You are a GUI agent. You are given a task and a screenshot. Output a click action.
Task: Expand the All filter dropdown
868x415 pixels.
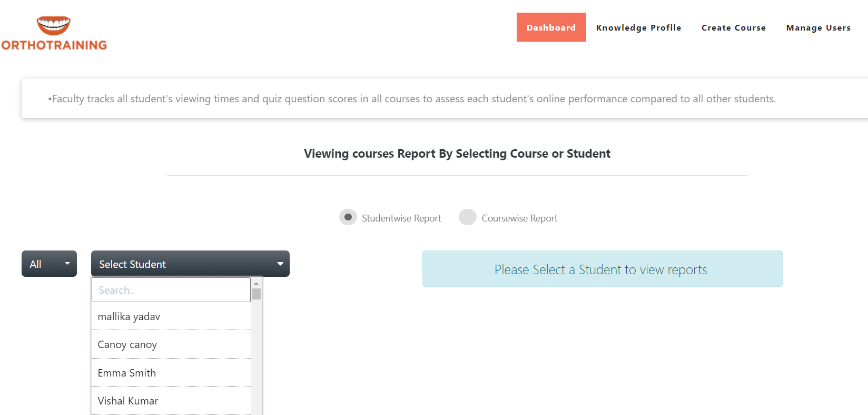click(x=49, y=264)
